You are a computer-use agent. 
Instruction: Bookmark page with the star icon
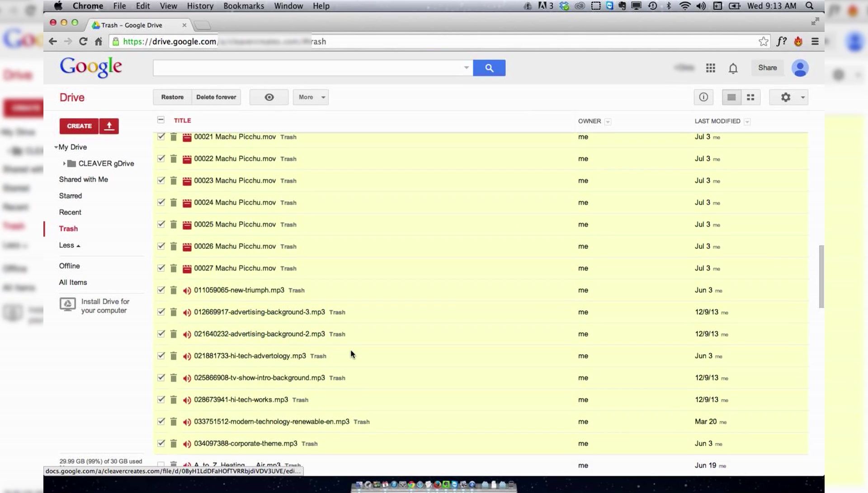click(x=764, y=42)
